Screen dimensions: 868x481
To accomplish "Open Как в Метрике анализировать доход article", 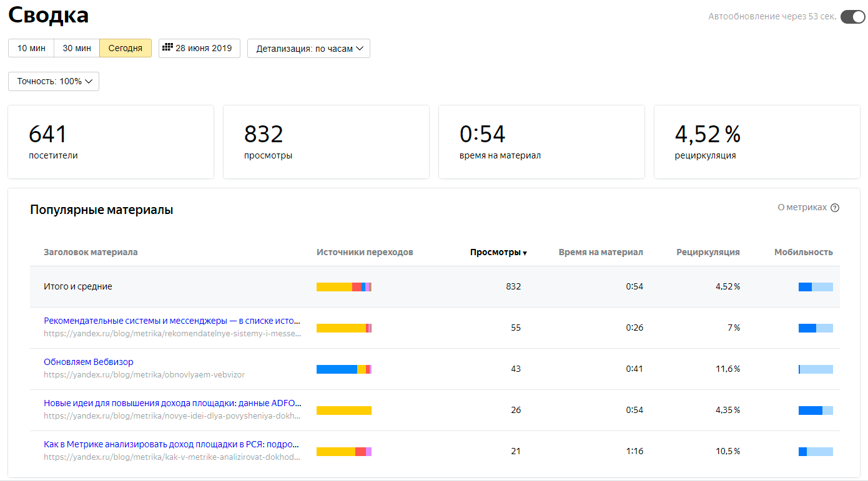I will [171, 444].
